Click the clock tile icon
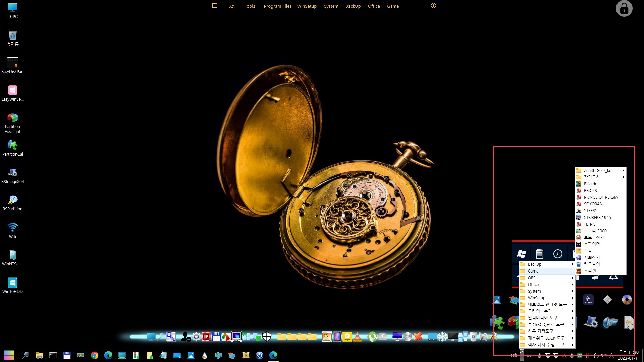Screen dimensions: 644x362 558,254
